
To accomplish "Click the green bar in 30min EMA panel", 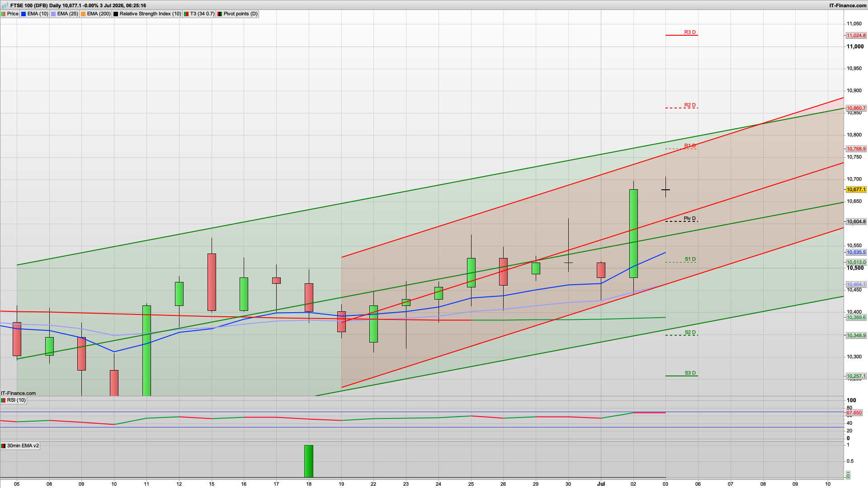I will [309, 461].
